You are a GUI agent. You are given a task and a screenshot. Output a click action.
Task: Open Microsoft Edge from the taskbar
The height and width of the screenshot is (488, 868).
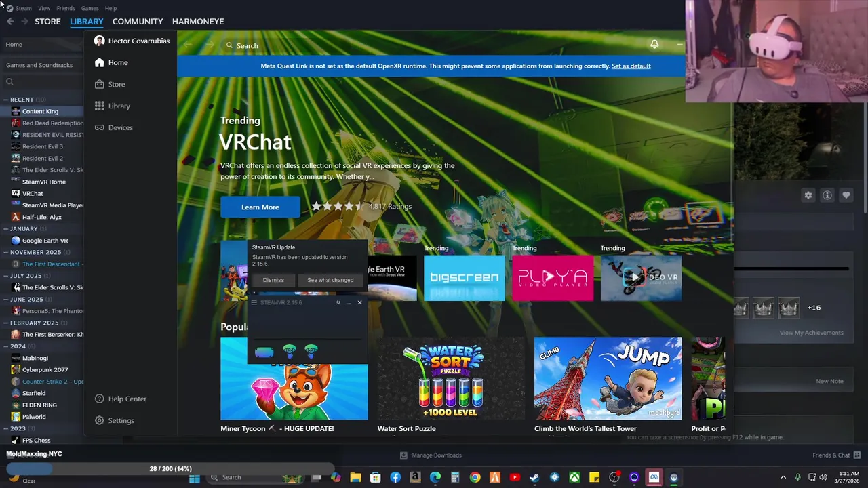[x=435, y=477]
